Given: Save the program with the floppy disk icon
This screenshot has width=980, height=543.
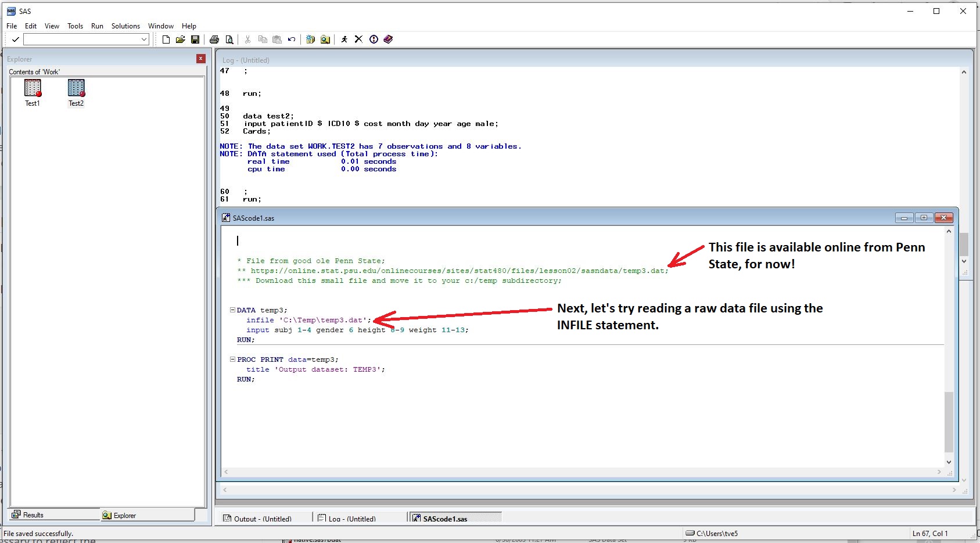Looking at the screenshot, I should point(195,39).
